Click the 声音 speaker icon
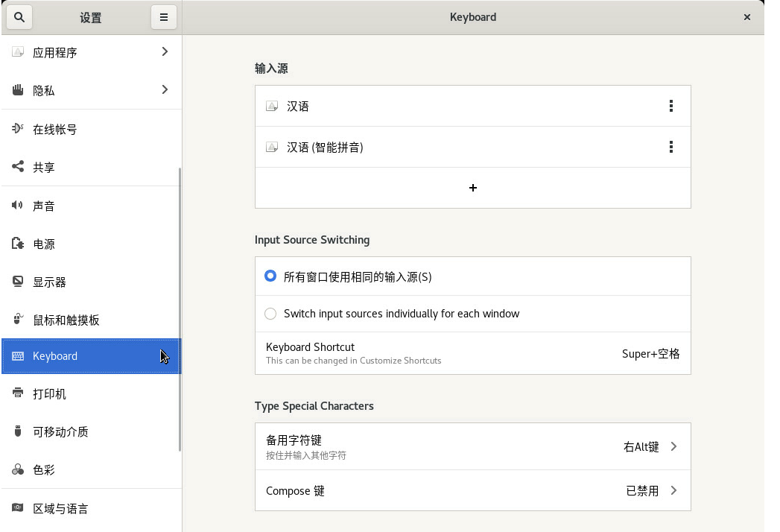 (x=18, y=206)
